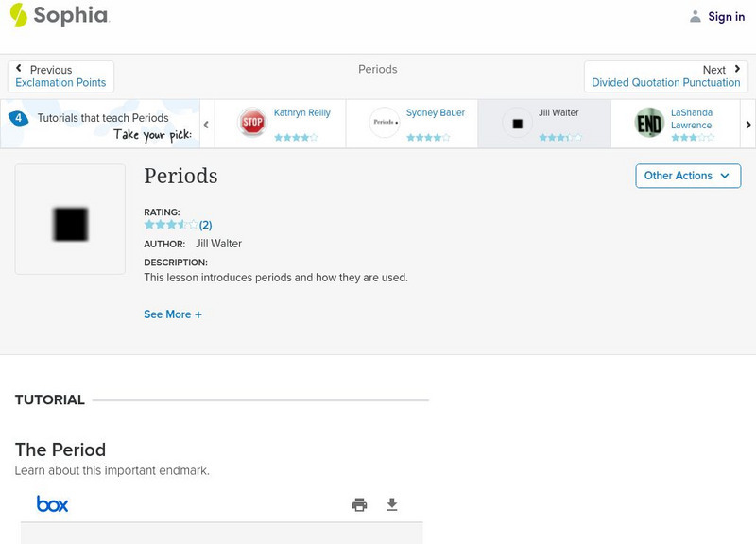Image resolution: width=756 pixels, height=544 pixels.
Task: Click the large blurred period thumbnail image
Action: 70,224
